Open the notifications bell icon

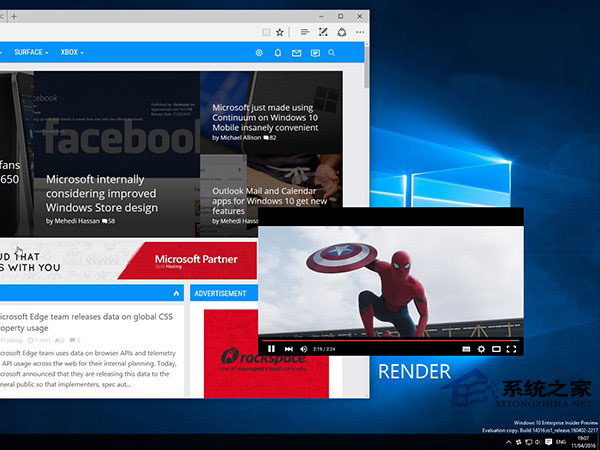(x=278, y=53)
